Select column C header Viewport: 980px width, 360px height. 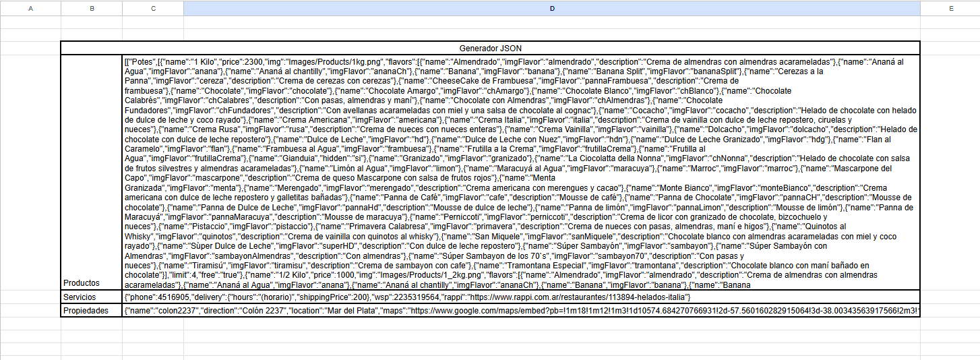coord(153,8)
